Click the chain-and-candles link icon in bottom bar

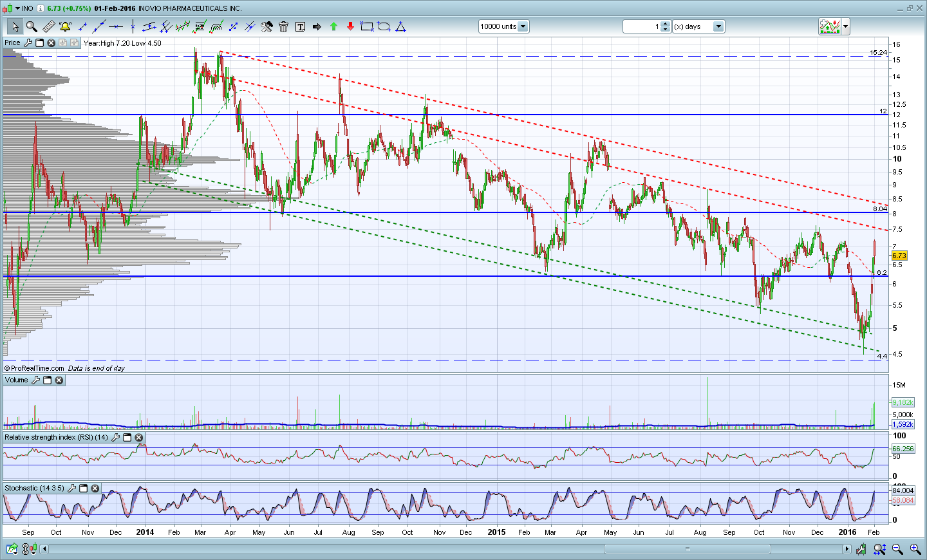pyautogui.click(x=29, y=549)
